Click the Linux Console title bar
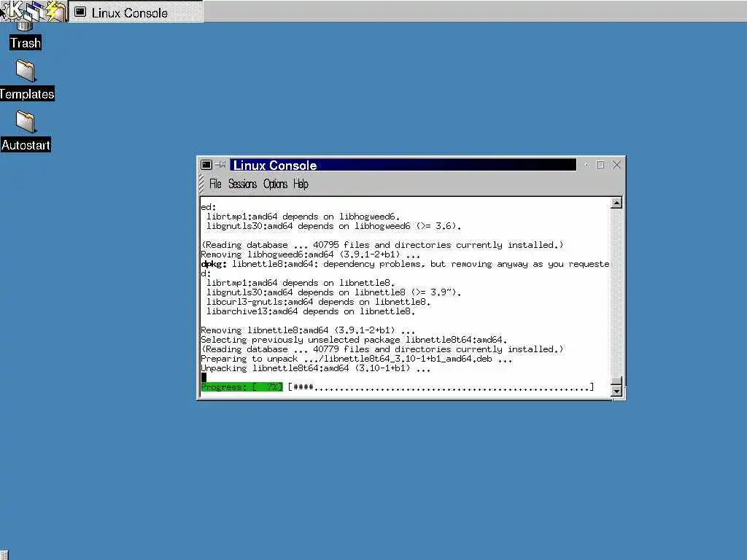Image resolution: width=747 pixels, height=560 pixels. pyautogui.click(x=403, y=165)
